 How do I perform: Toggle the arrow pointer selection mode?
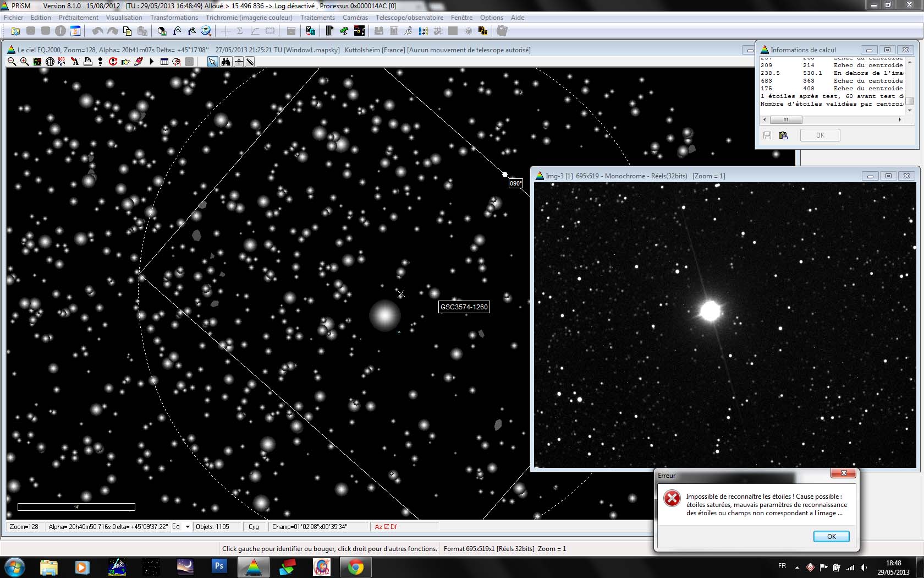212,62
